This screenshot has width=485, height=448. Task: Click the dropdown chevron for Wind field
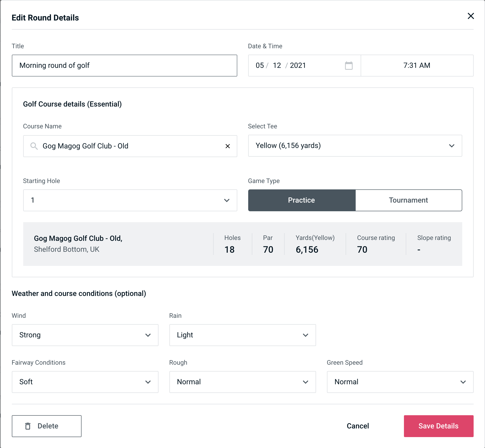[x=148, y=335]
